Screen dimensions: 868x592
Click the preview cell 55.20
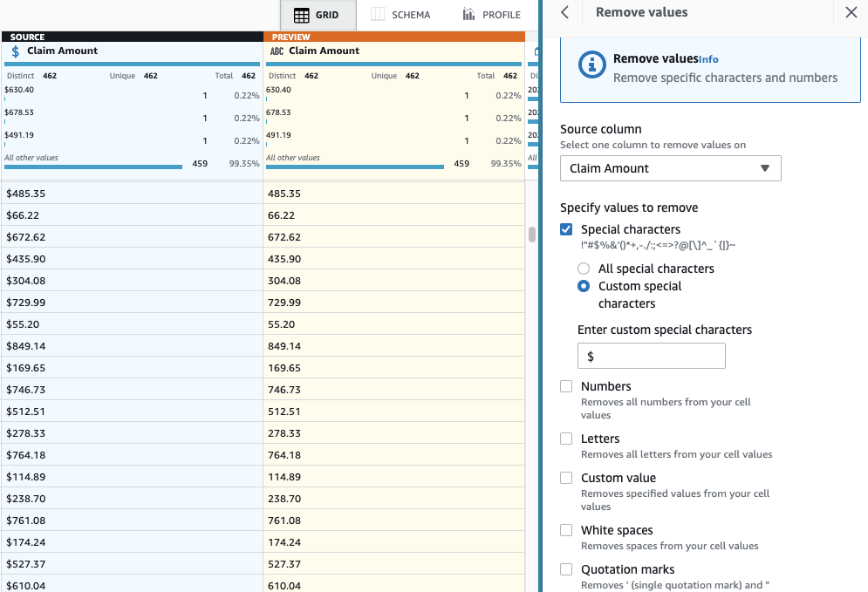pyautogui.click(x=394, y=324)
